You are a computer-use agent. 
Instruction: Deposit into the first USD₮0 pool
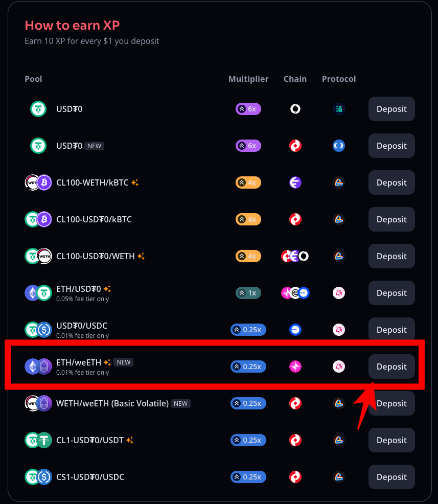[x=391, y=109]
